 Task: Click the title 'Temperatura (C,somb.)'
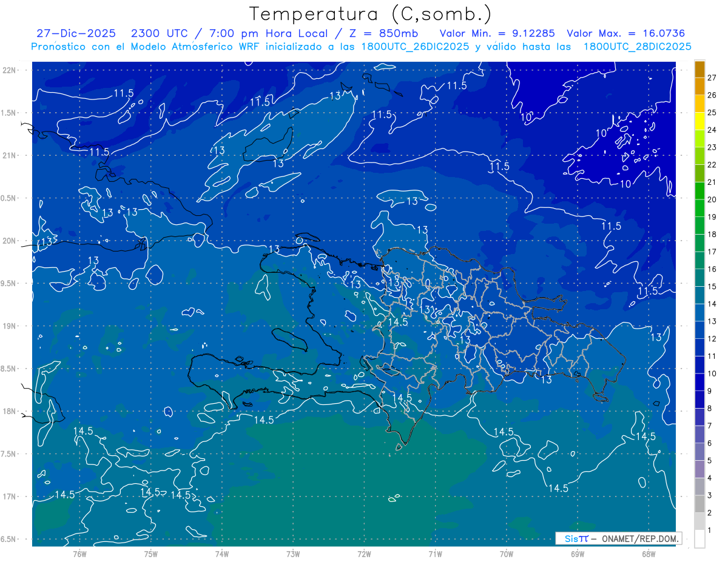click(370, 15)
